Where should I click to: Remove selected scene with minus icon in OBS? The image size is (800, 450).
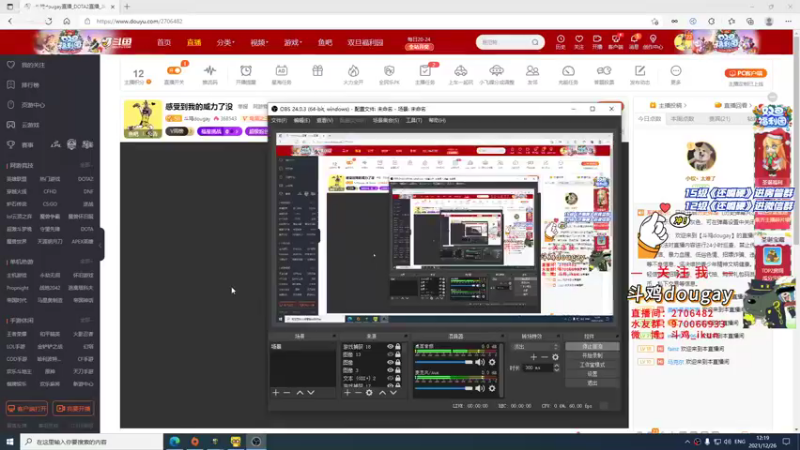click(287, 393)
